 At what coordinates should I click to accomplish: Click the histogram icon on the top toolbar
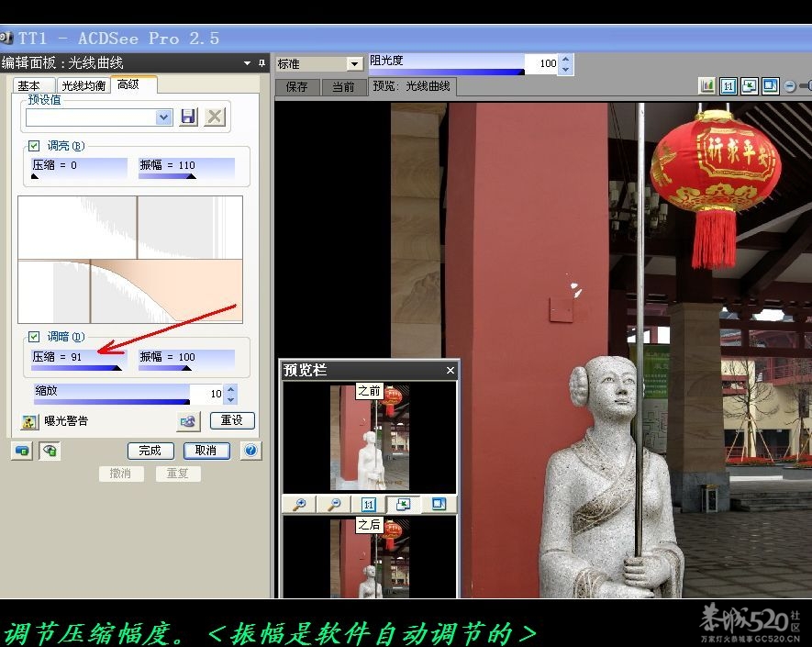pos(706,85)
